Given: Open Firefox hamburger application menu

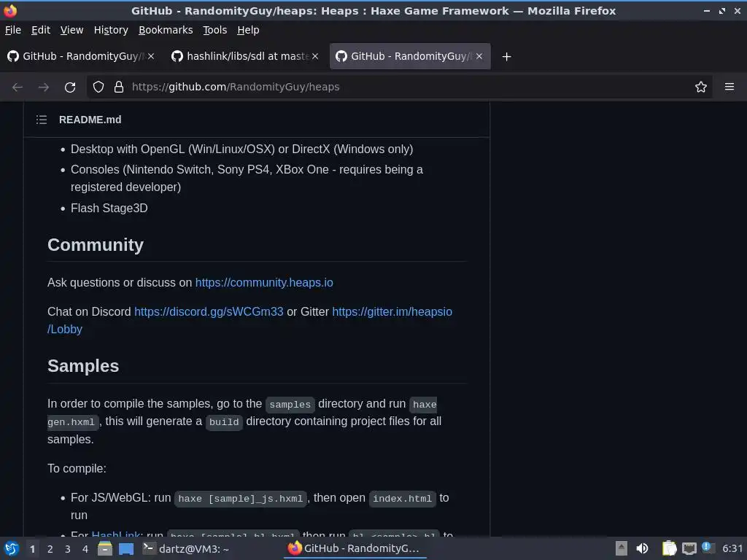Looking at the screenshot, I should (x=729, y=87).
